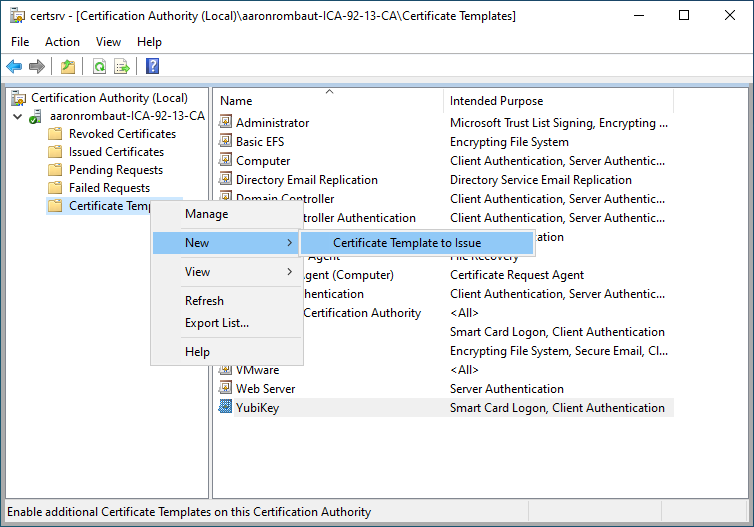Click the Back arrow toolbar icon
754x527 pixels.
coord(14,67)
